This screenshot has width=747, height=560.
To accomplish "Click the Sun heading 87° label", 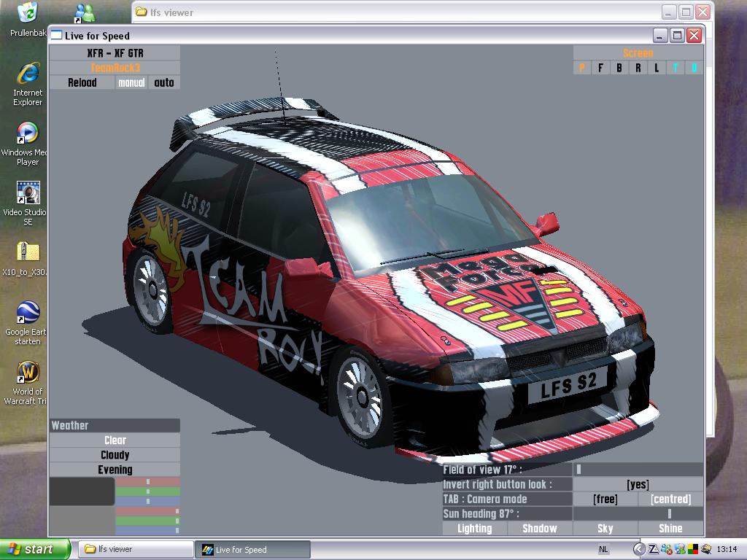I will 508,514.
